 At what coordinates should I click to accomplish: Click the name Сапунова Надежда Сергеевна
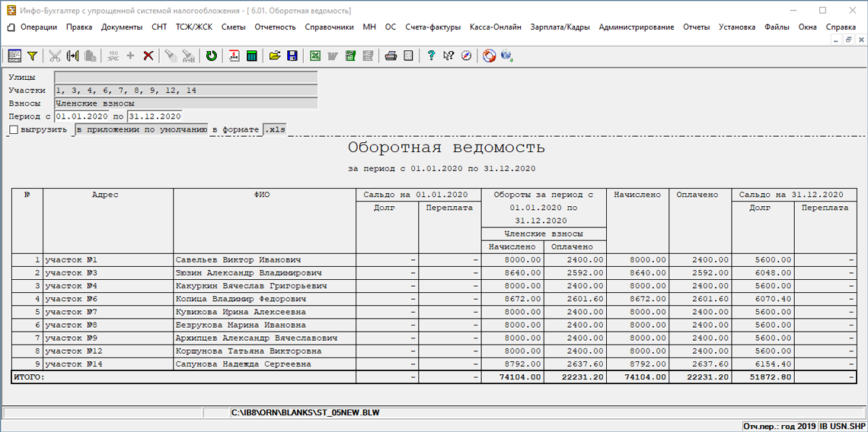[x=243, y=364]
